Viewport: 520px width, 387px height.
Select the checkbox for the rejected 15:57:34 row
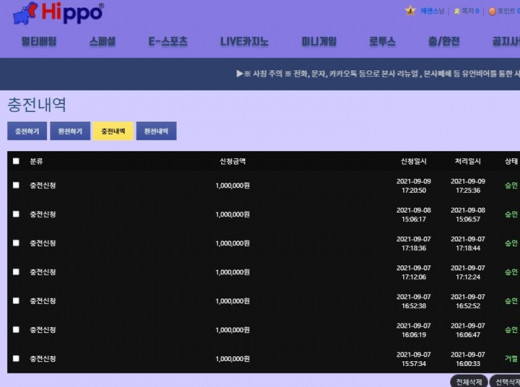tap(16, 358)
